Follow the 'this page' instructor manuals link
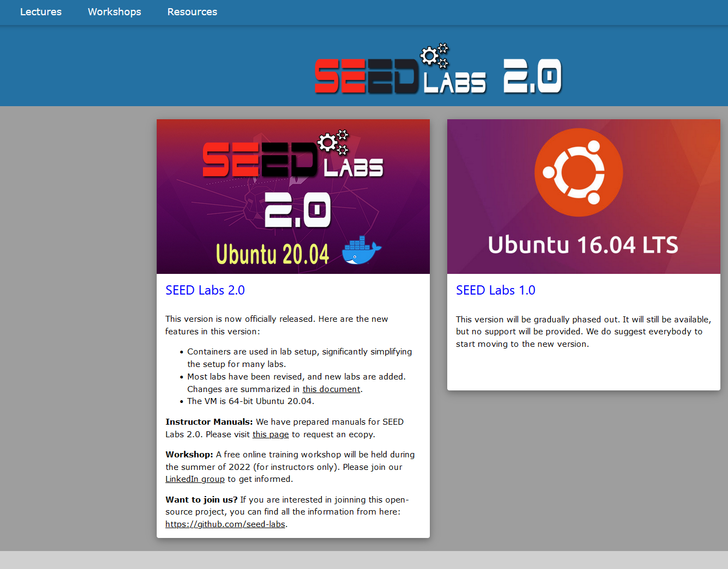This screenshot has height=569, width=728. pyautogui.click(x=270, y=435)
